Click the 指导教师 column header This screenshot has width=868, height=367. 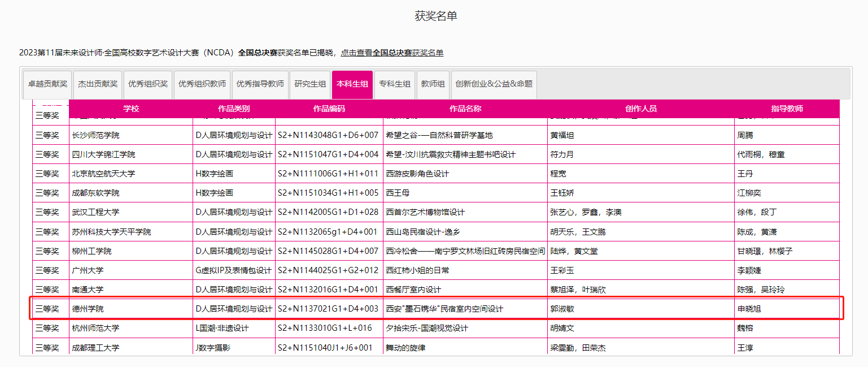787,109
